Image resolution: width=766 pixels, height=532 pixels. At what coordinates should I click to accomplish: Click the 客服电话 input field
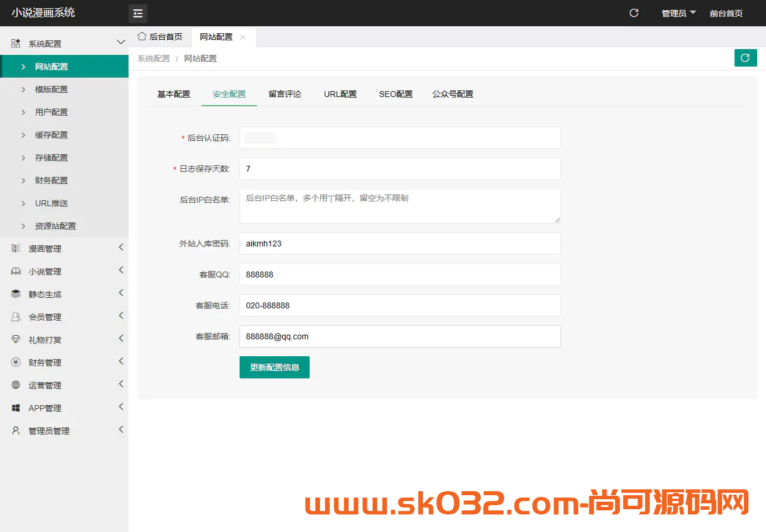(x=400, y=305)
